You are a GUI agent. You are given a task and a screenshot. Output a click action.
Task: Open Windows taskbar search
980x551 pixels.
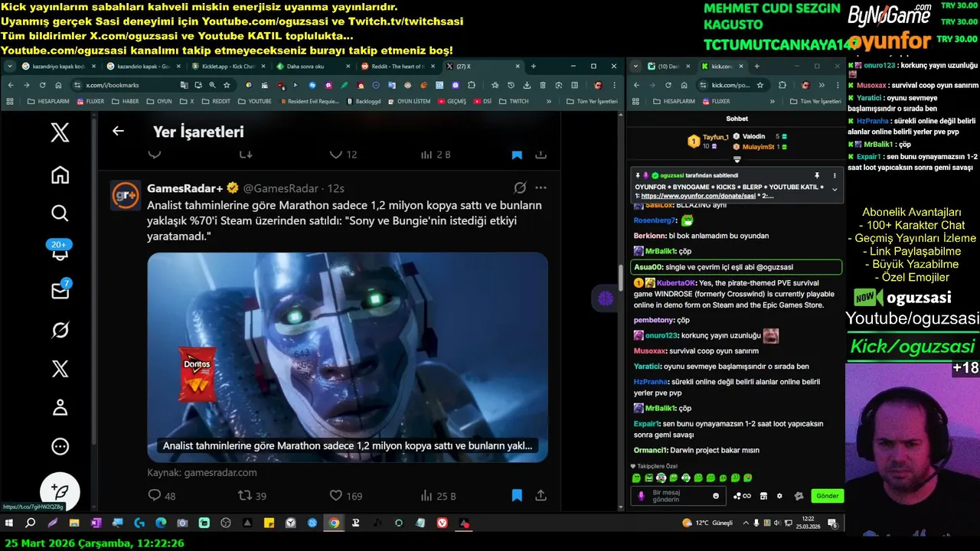coord(31,523)
